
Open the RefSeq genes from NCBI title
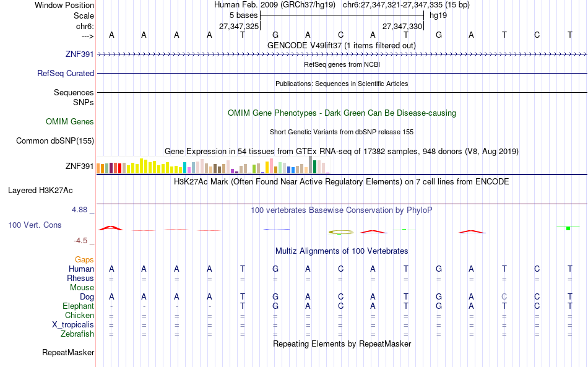click(x=342, y=64)
